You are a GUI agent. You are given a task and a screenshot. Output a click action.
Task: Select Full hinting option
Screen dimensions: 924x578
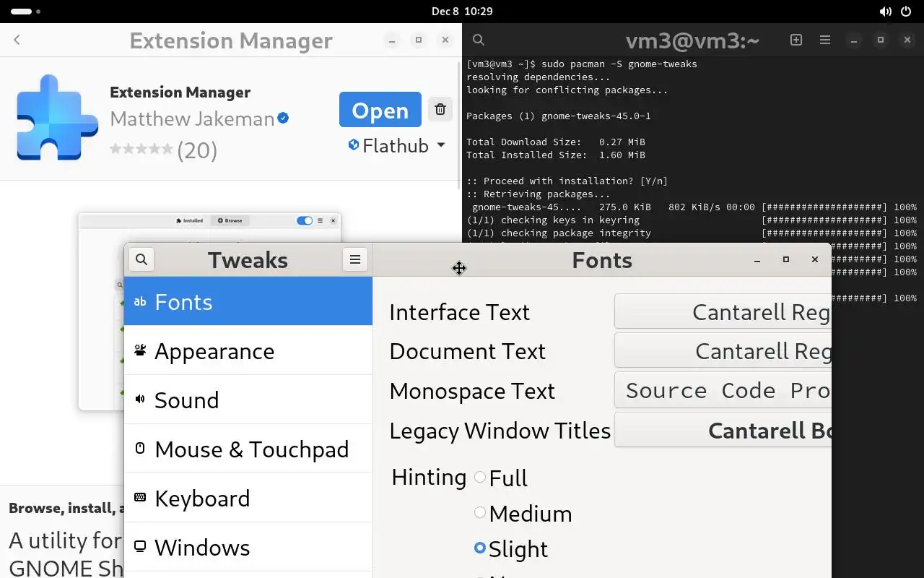tap(480, 478)
